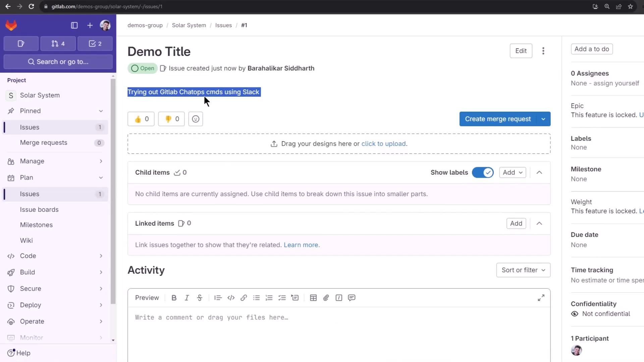Image resolution: width=644 pixels, height=362 pixels.
Task: Click the thumbs up reaction button
Action: [141, 119]
